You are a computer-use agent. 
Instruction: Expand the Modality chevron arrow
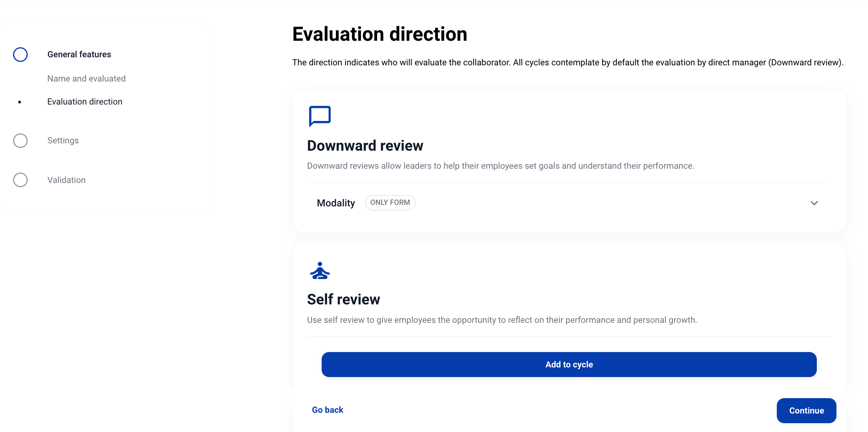click(814, 203)
